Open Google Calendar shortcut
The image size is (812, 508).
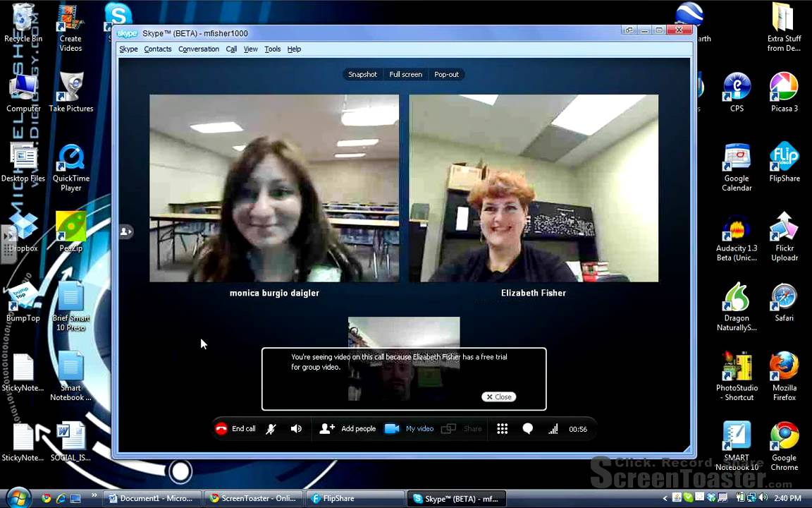click(x=737, y=167)
